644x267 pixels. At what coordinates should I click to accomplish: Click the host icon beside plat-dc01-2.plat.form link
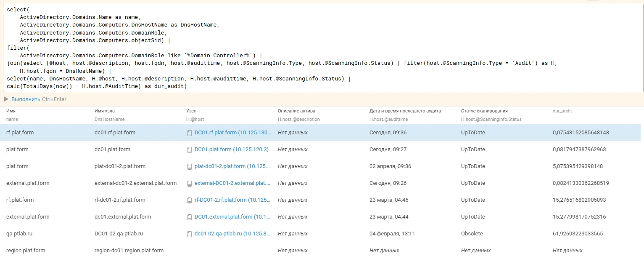(x=190, y=166)
